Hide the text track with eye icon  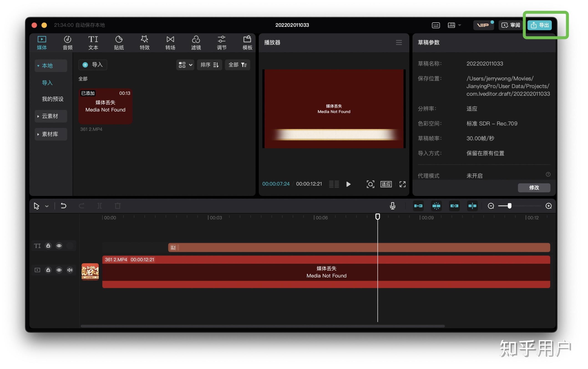59,246
